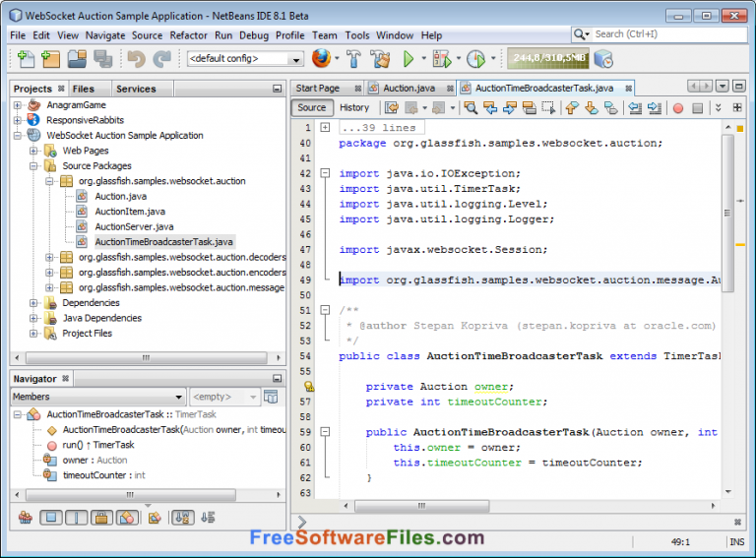This screenshot has height=558, width=756.
Task: Click the Undo arrow icon
Action: point(137,59)
